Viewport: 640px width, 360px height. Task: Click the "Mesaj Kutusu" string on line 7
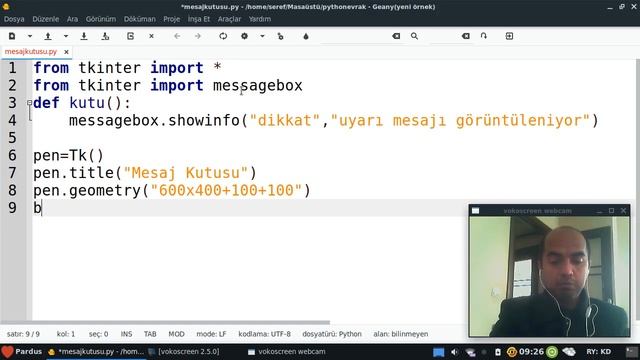[x=186, y=173]
